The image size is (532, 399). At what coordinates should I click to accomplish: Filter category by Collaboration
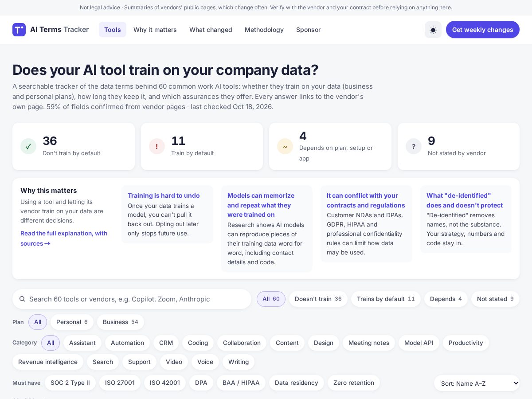tap(242, 343)
